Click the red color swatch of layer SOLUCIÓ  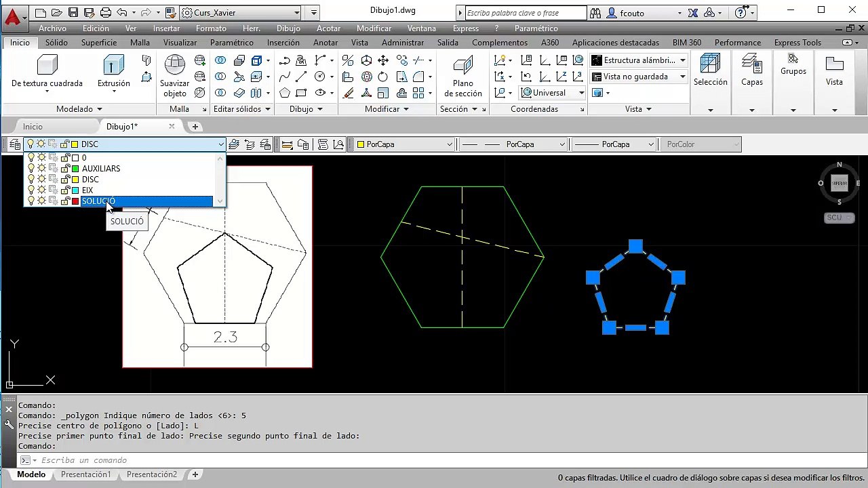[x=75, y=201]
